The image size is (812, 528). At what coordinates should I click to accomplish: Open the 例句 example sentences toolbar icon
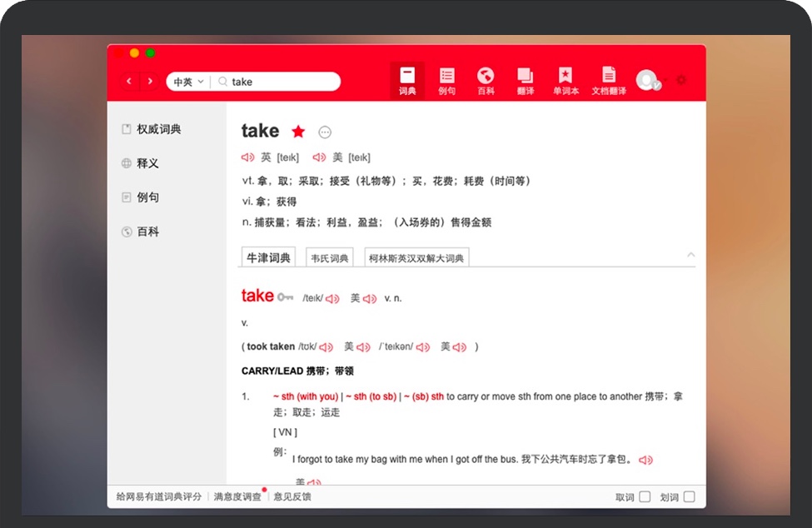pos(447,81)
